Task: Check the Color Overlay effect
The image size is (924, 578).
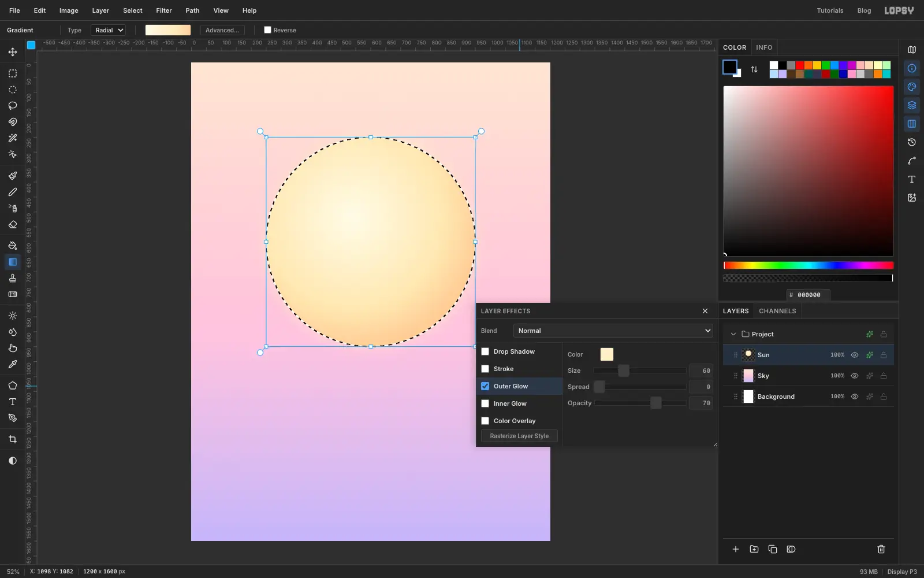Action: [x=485, y=421]
